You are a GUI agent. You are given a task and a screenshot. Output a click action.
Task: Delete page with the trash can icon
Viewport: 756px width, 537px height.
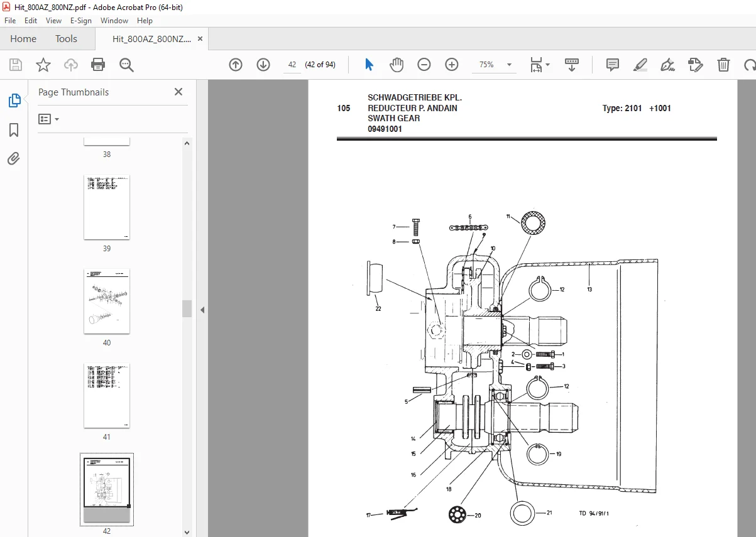[x=724, y=65]
